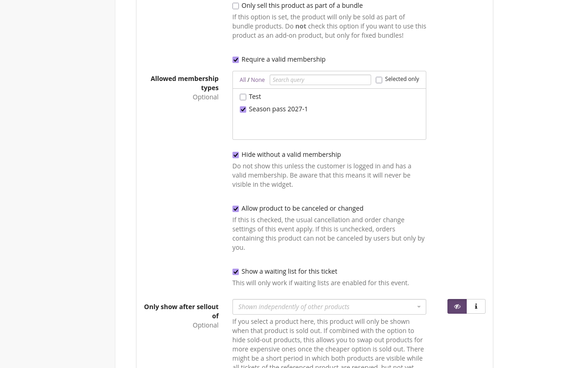The height and width of the screenshot is (368, 588).
Task: Click the membership search query field
Action: pos(320,80)
